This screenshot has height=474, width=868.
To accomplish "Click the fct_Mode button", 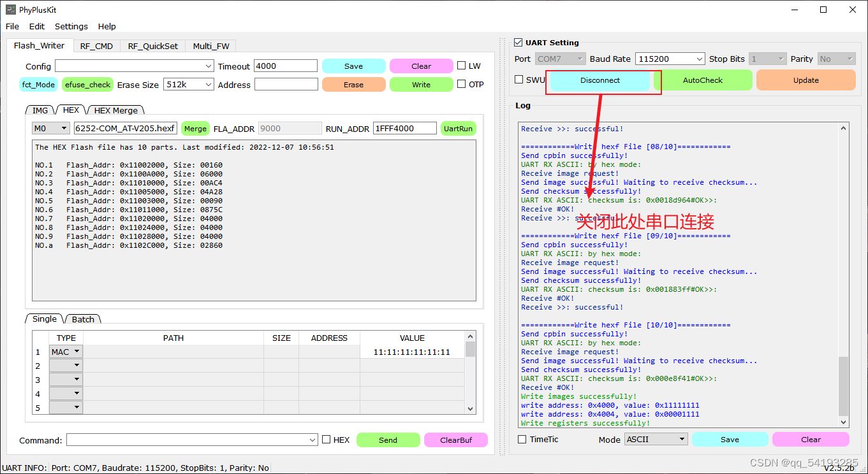I will click(38, 85).
